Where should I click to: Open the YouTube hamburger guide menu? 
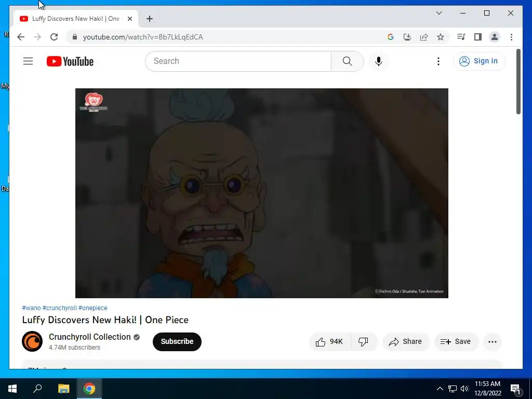[x=28, y=61]
